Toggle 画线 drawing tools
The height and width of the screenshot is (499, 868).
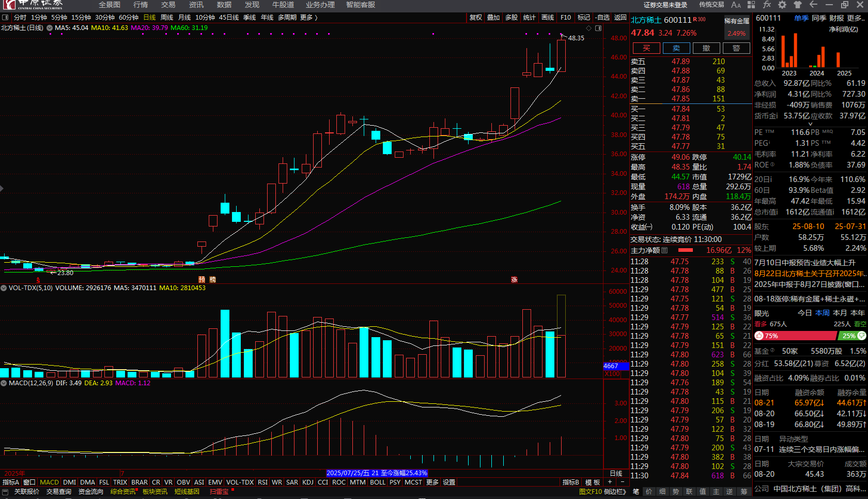(x=548, y=18)
